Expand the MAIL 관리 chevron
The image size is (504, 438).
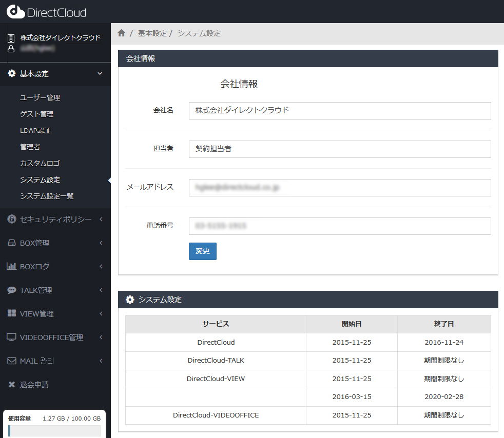click(101, 361)
